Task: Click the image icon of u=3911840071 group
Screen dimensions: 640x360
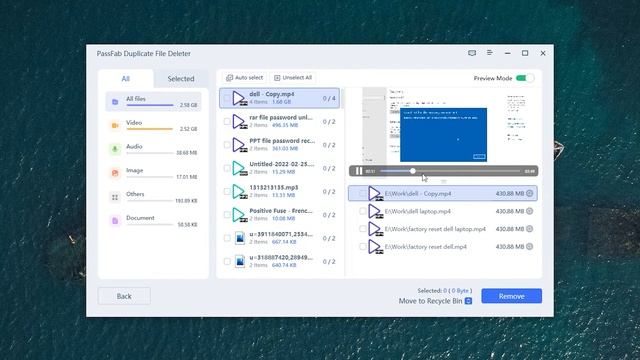Action: click(x=240, y=238)
